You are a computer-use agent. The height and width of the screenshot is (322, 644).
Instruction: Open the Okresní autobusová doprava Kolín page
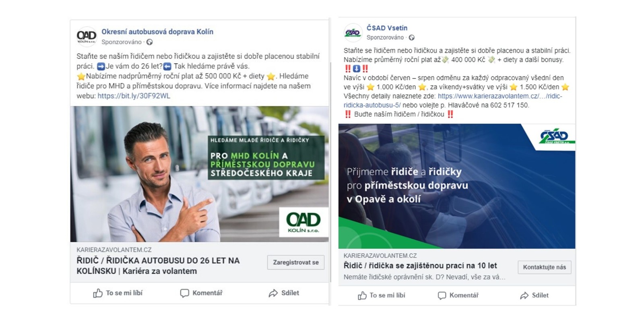tap(157, 32)
